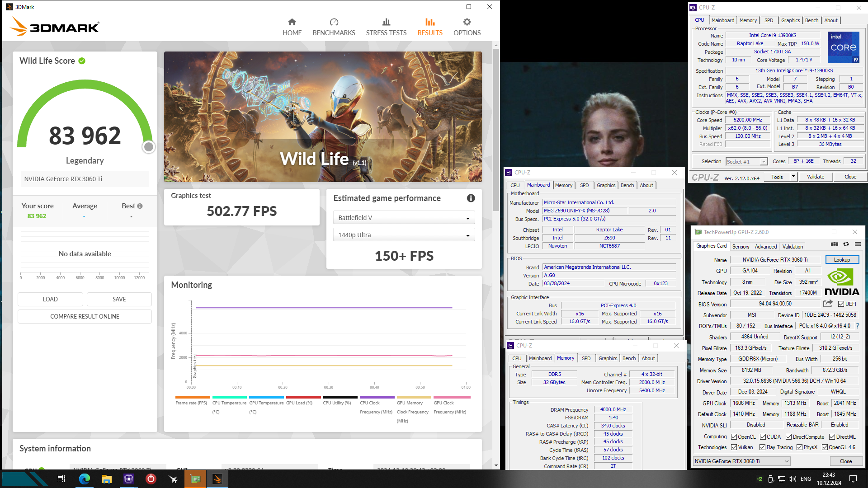The image size is (868, 488).
Task: Click the Best score info icon
Action: [x=140, y=206]
